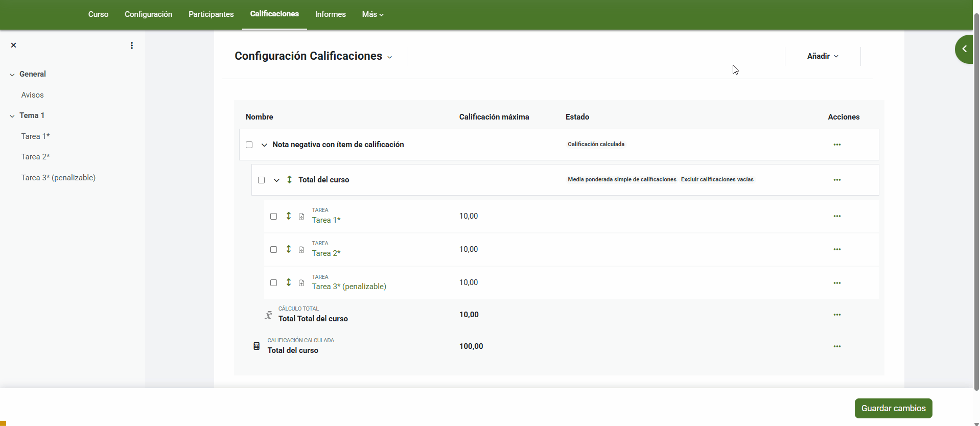Viewport: 980px width, 426px height.
Task: Open actions menu for Tarea 3* (penalizable)
Action: 837,283
